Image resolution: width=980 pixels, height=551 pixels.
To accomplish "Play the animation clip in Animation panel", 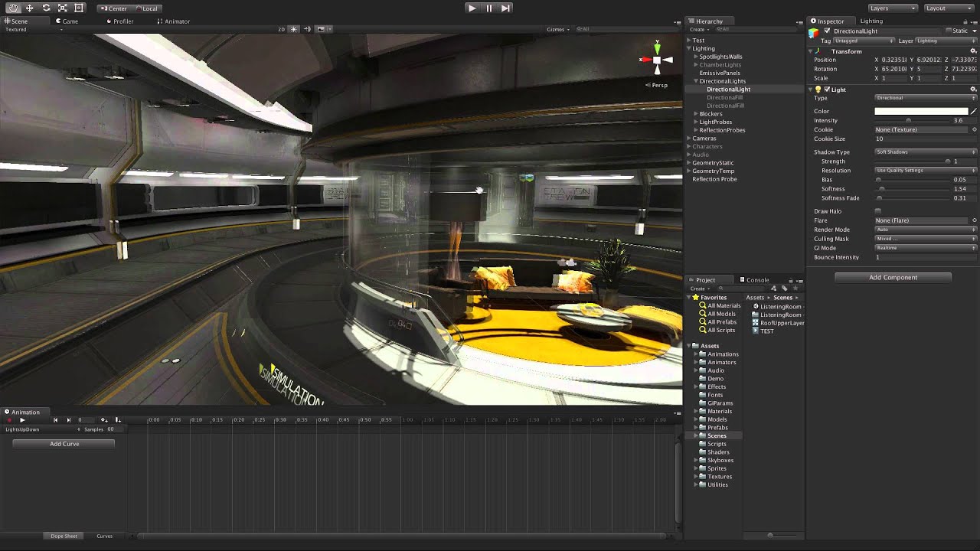I will [x=22, y=420].
